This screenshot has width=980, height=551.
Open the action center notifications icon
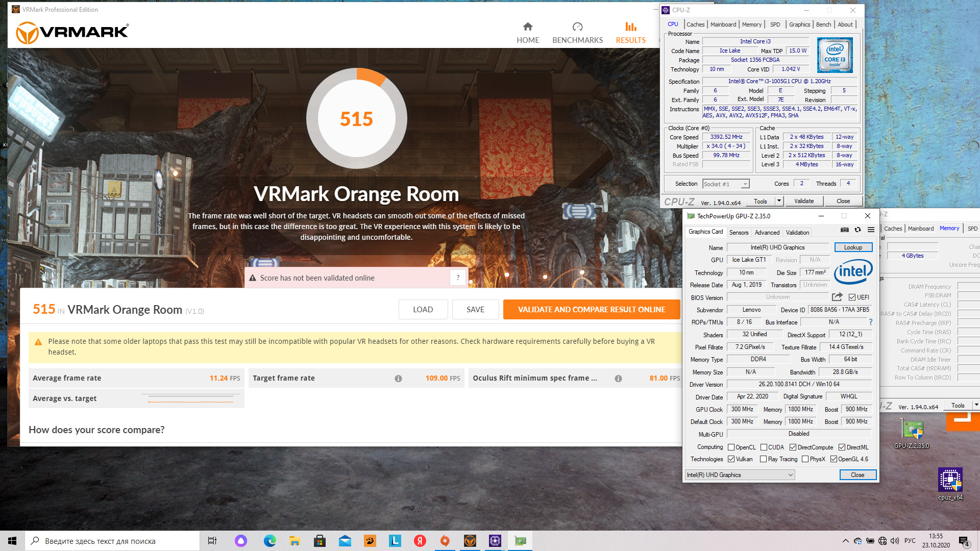tap(964, 541)
